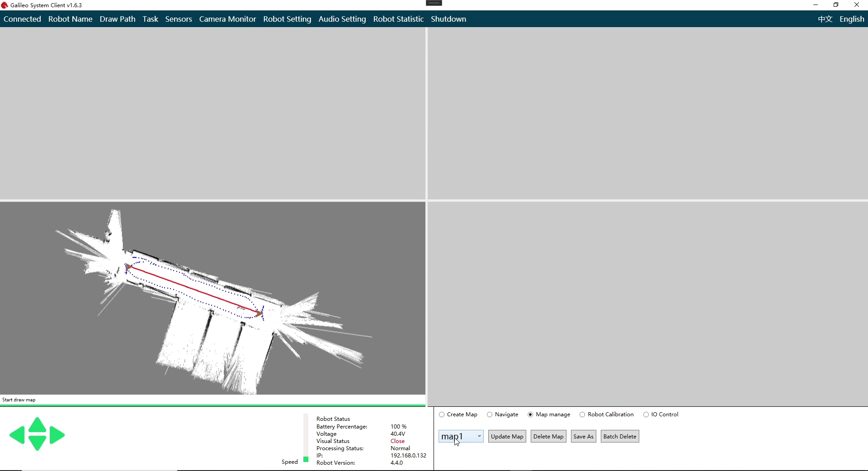Click Save As for the map

[x=583, y=436]
